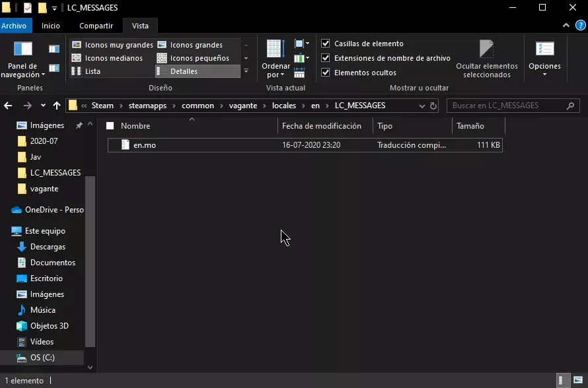The height and width of the screenshot is (388, 588).
Task: Click Steam in the address path
Action: [102, 106]
